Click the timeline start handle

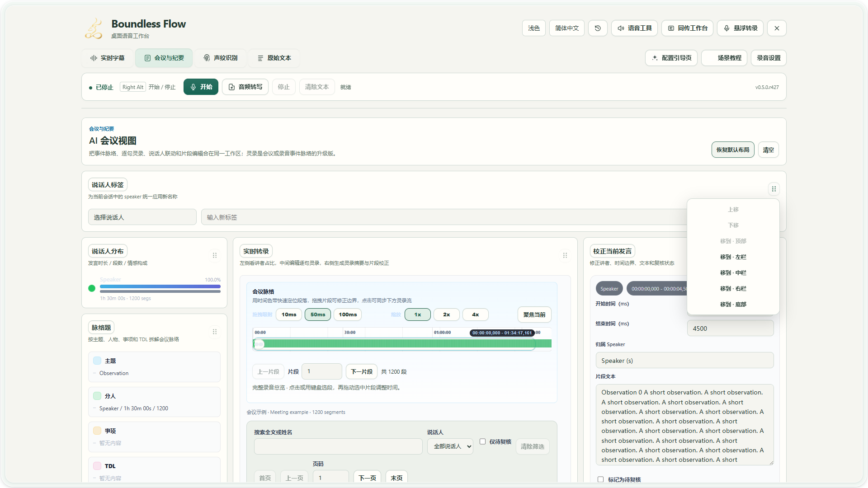[259, 344]
